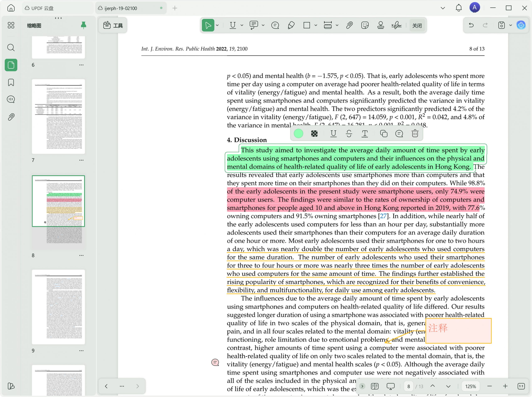Image resolution: width=532 pixels, height=397 pixels.
Task: Toggle the thumbnail panel pin
Action: (x=83, y=25)
